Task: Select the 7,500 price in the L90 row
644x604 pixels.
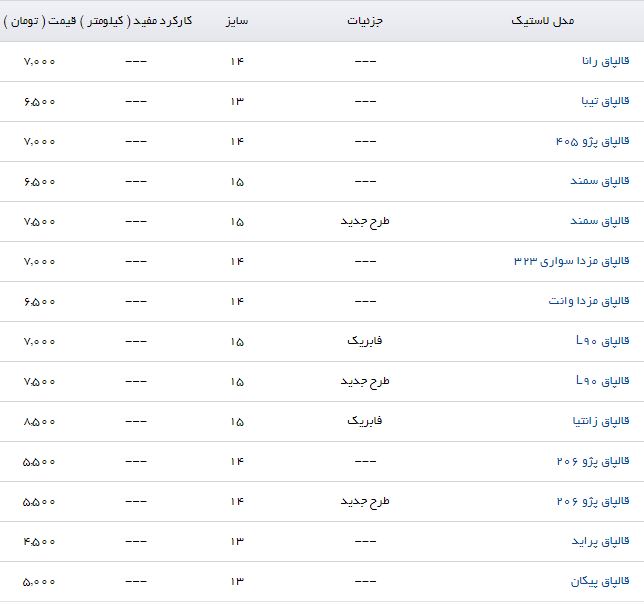Action: pos(39,381)
